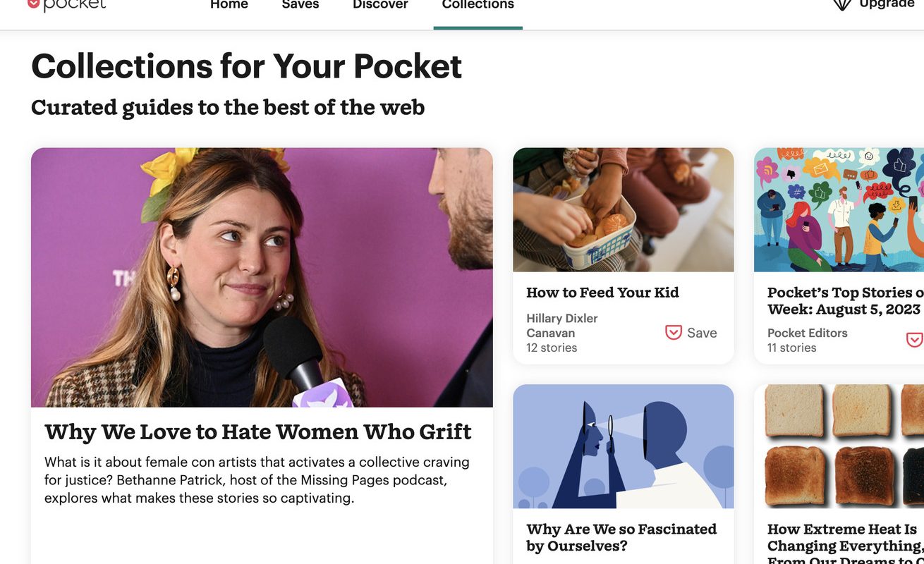
Task: Open the How to Feed Your Kid title
Action: 602,293
